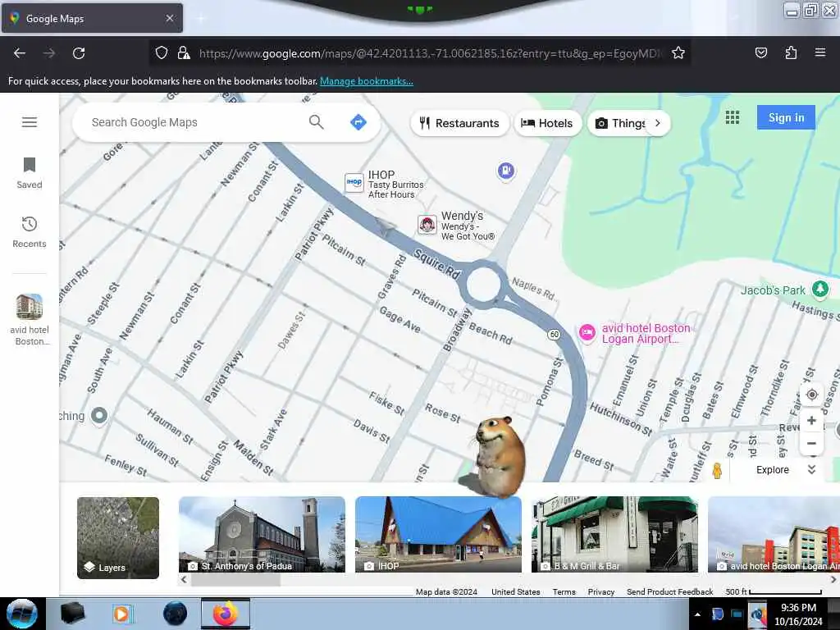Select the IHOP map marker
Image resolution: width=840 pixels, height=630 pixels.
354,182
